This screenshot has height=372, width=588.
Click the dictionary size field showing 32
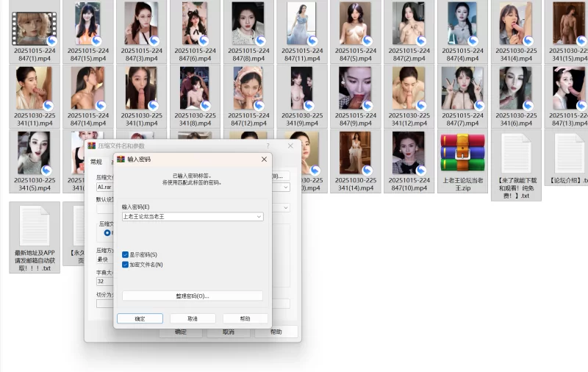(105, 282)
